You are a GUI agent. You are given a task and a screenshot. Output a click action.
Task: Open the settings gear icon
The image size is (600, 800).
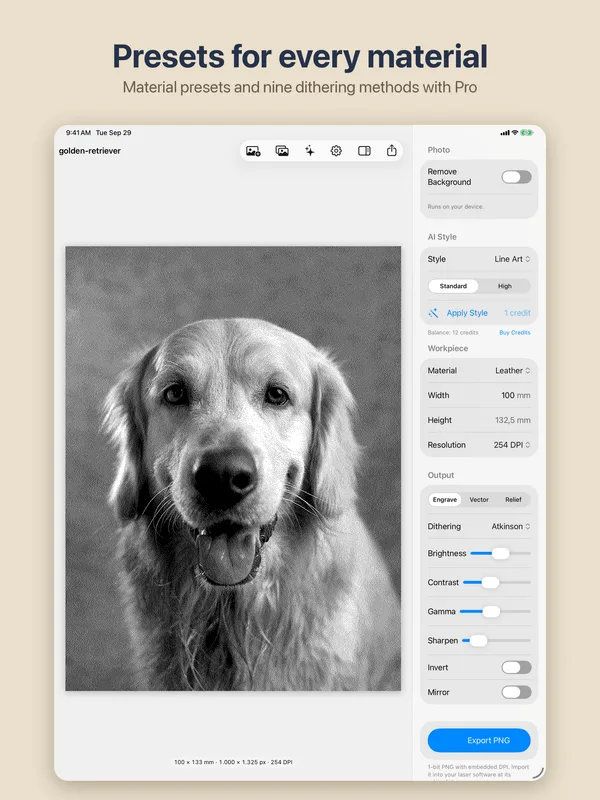pos(336,151)
